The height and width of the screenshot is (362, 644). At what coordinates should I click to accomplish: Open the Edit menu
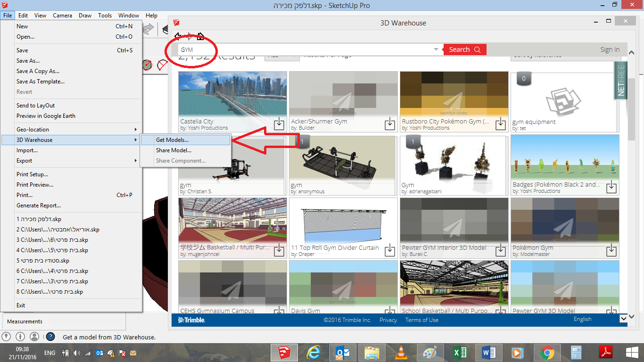click(x=23, y=16)
